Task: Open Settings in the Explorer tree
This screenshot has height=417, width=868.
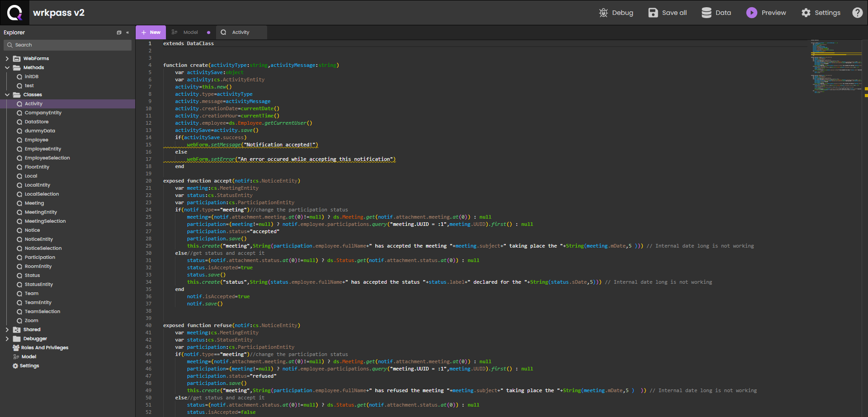Action: pyautogui.click(x=29, y=366)
